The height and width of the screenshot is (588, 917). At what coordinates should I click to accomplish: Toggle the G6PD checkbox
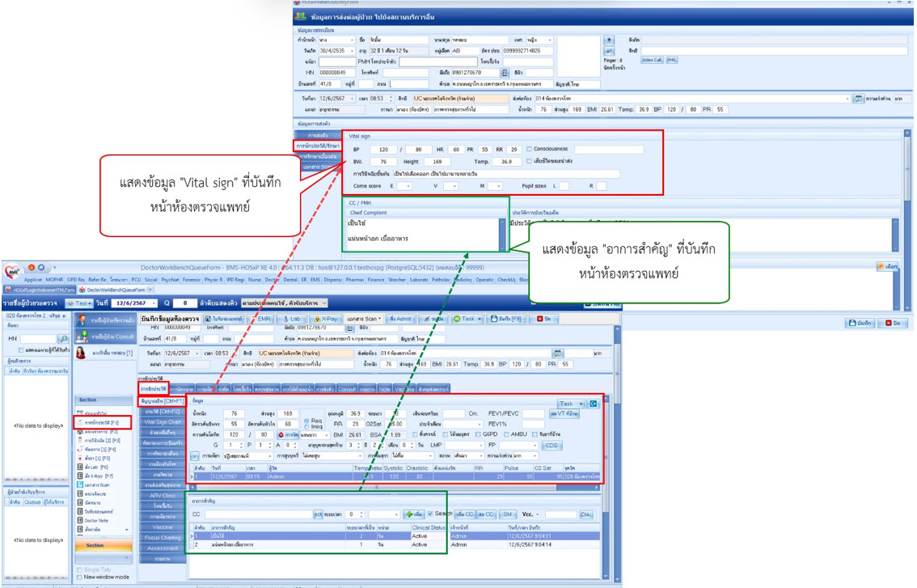click(479, 434)
